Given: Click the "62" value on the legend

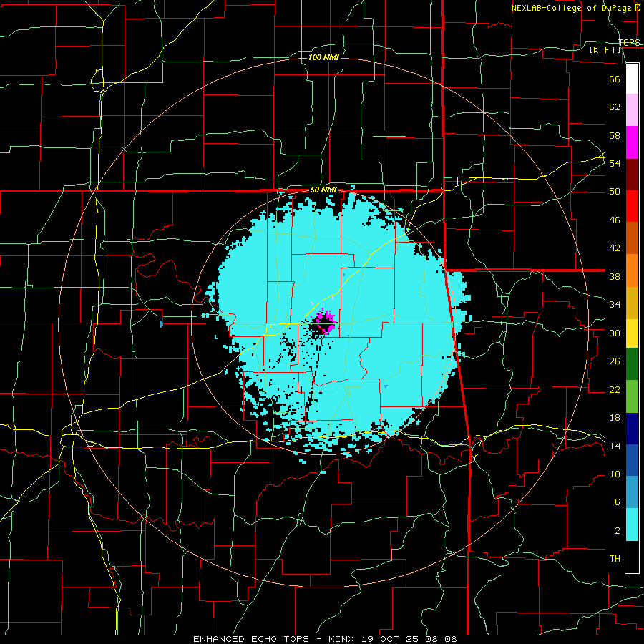Looking at the screenshot, I should (615, 107).
